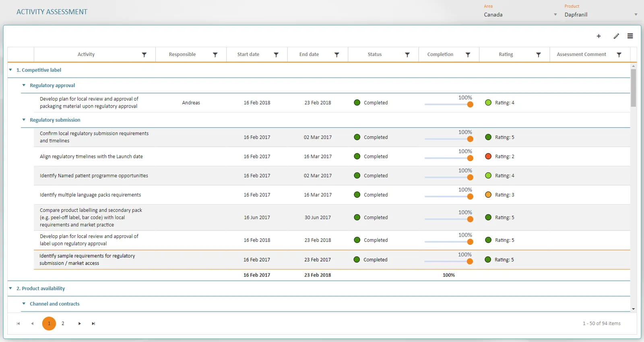Sort by Assessment Comment column header
Image resolution: width=644 pixels, height=342 pixels.
click(x=581, y=54)
